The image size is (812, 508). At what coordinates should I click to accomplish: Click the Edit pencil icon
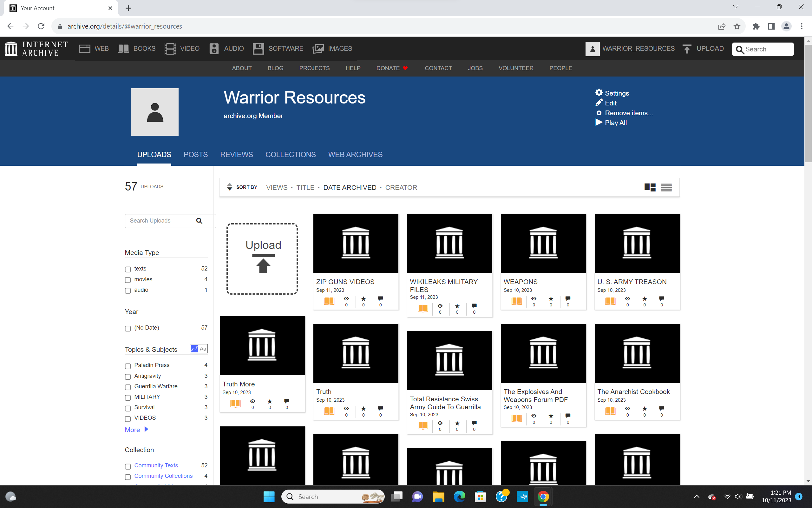coord(599,103)
